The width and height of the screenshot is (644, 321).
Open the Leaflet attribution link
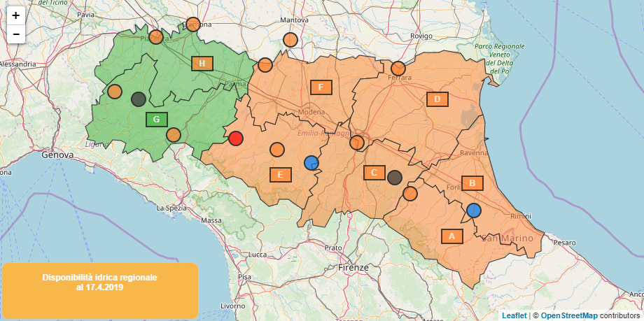click(x=514, y=315)
